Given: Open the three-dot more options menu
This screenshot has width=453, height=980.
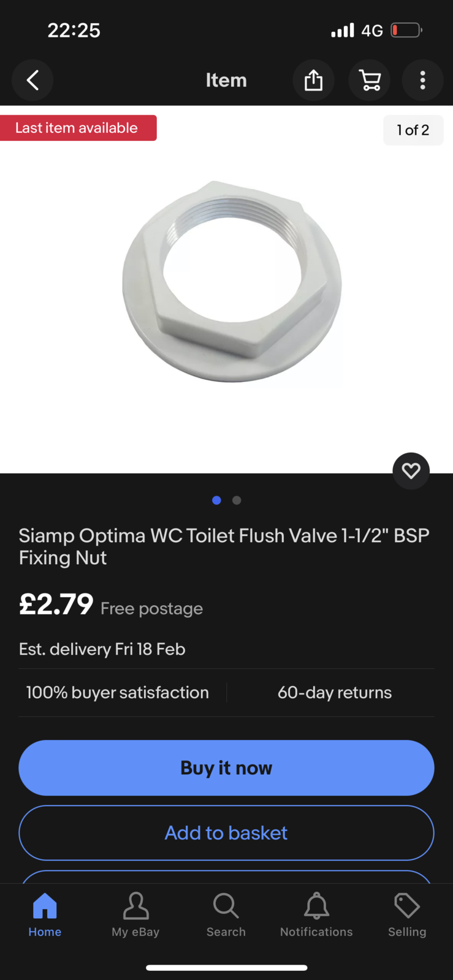Looking at the screenshot, I should point(422,80).
